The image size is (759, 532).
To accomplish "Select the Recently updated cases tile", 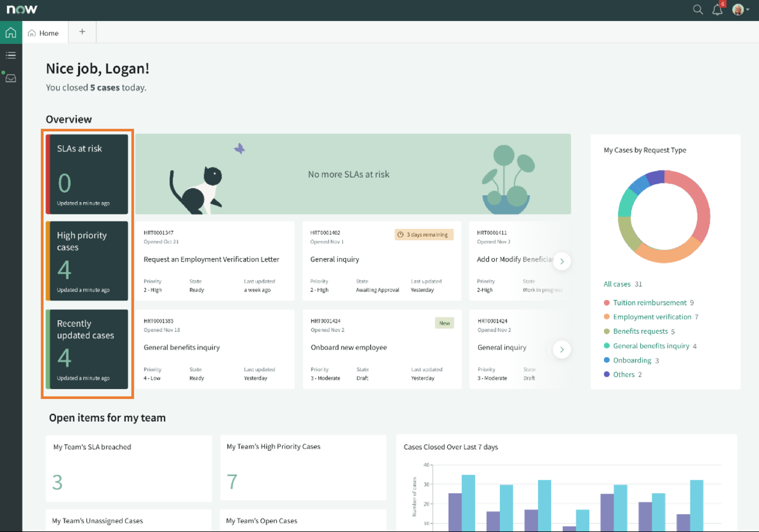I will (87, 349).
